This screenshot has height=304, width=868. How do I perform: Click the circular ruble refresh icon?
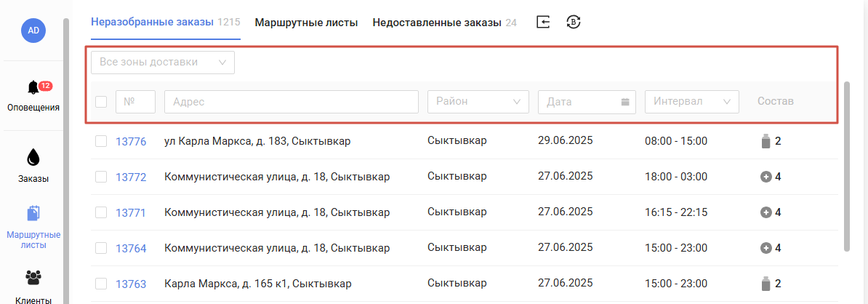[x=574, y=22]
